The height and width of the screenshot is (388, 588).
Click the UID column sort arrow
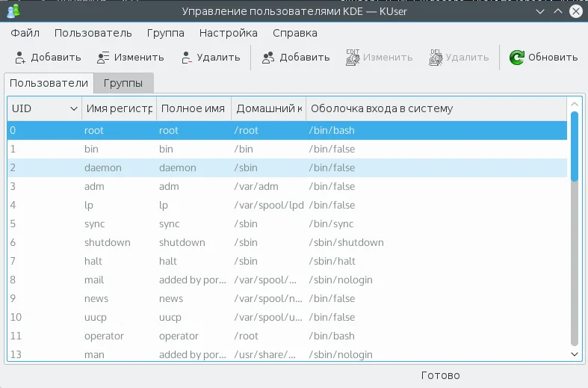pyautogui.click(x=74, y=109)
